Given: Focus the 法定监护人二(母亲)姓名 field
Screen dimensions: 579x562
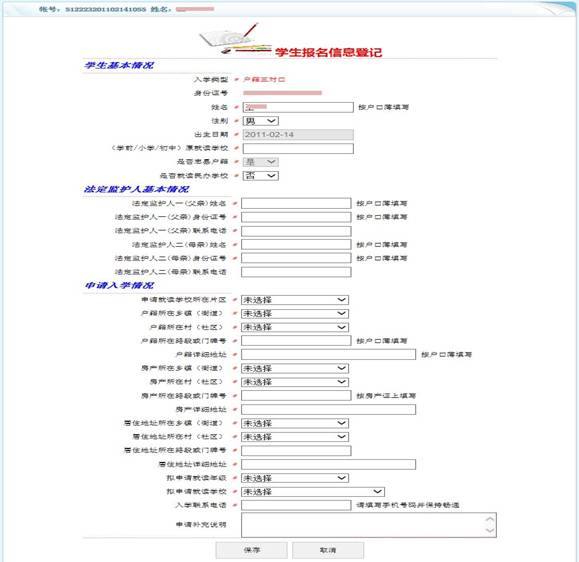Looking at the screenshot, I should point(296,244).
